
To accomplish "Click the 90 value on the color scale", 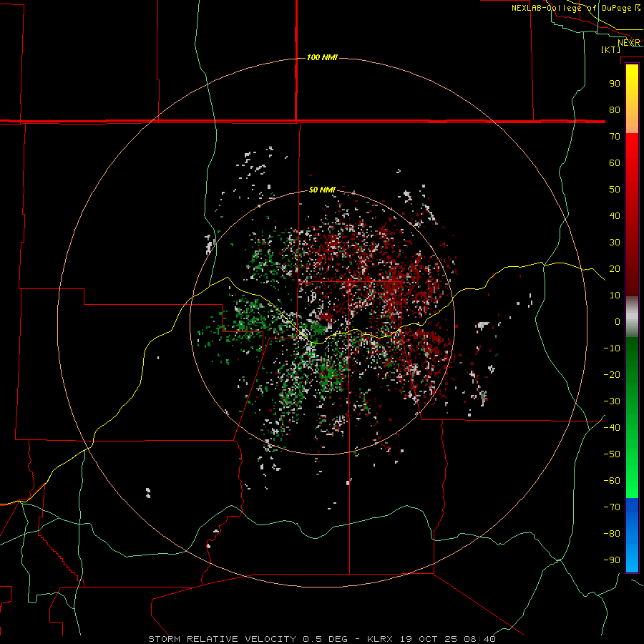I will click(x=615, y=84).
